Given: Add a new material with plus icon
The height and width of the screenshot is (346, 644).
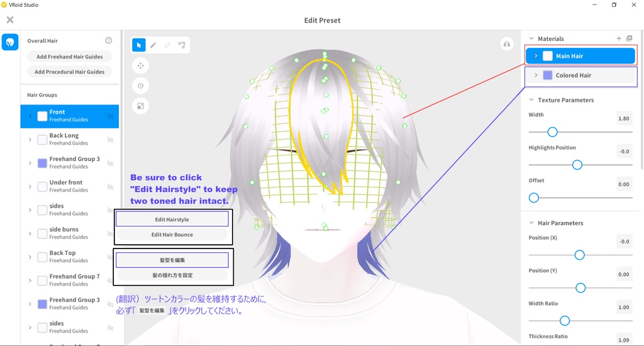Looking at the screenshot, I should coord(619,38).
